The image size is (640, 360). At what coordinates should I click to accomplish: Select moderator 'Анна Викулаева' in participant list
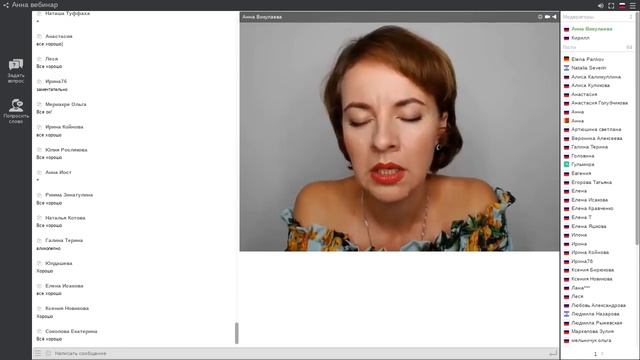[592, 29]
